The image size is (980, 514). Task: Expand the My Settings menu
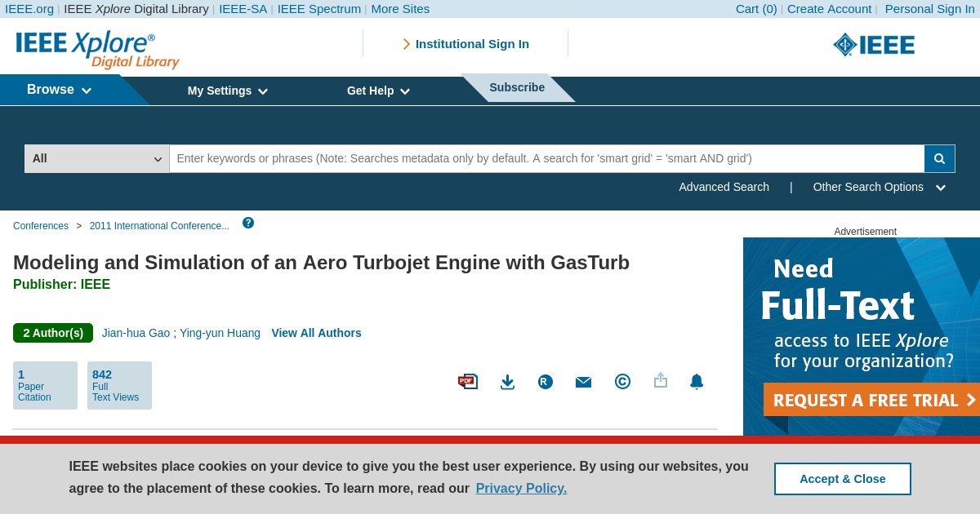[227, 91]
